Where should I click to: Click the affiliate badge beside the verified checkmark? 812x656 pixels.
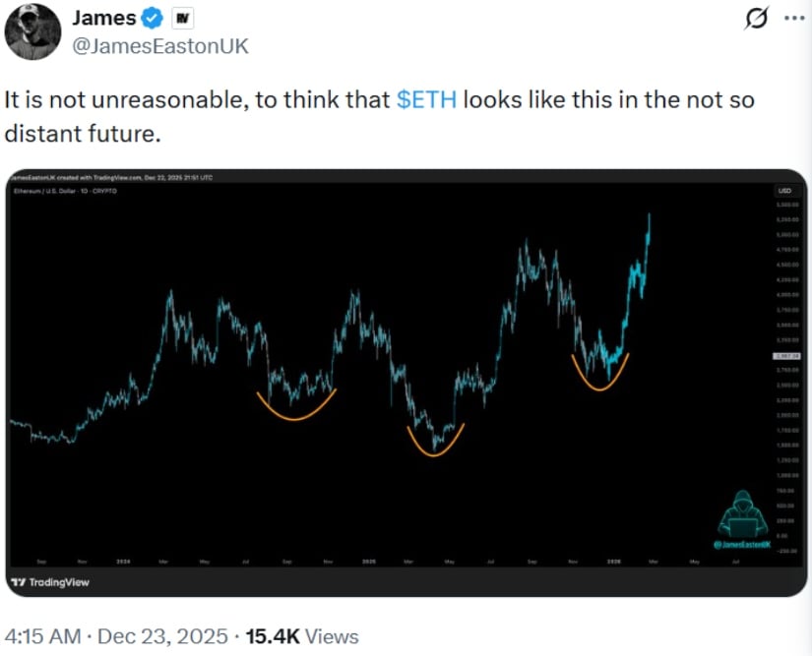pos(182,18)
